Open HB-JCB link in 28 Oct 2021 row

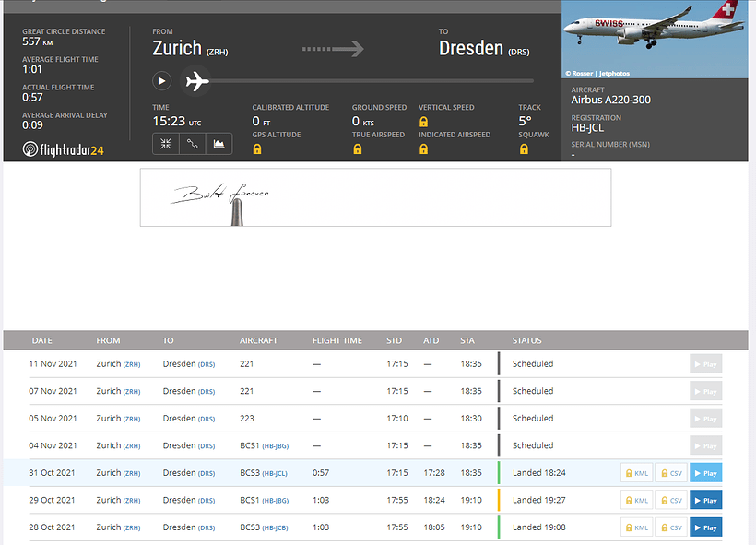(x=275, y=528)
